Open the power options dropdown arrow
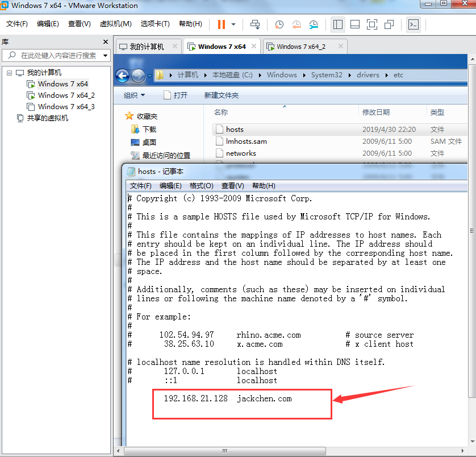 pyautogui.click(x=233, y=24)
